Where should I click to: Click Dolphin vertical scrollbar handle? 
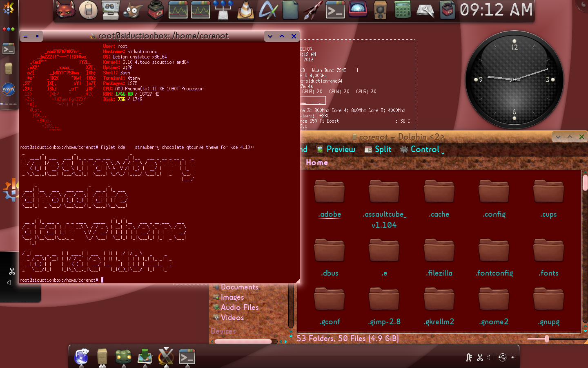coord(585,183)
